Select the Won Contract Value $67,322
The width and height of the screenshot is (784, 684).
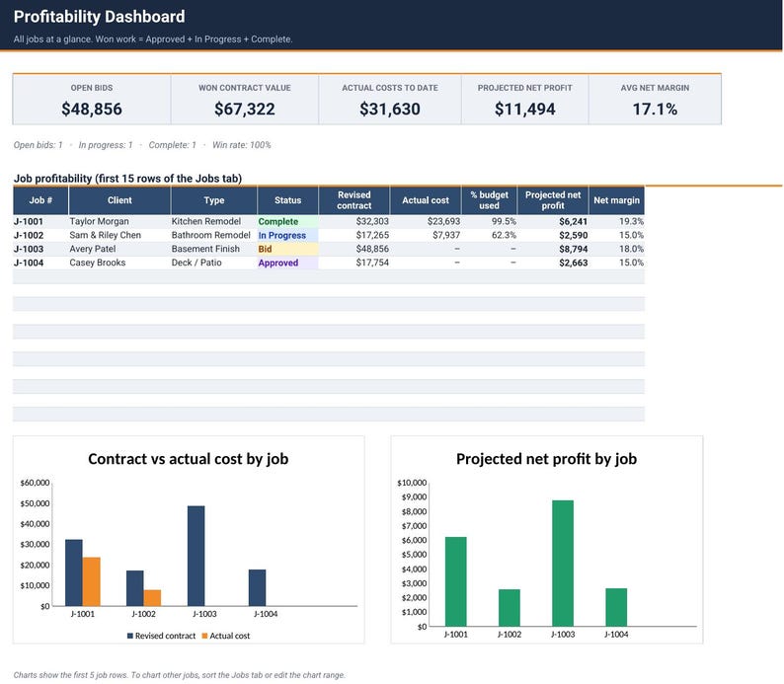pos(245,109)
